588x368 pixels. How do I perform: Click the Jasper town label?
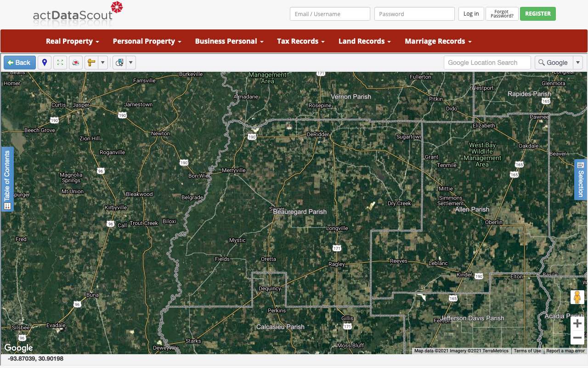pos(81,105)
